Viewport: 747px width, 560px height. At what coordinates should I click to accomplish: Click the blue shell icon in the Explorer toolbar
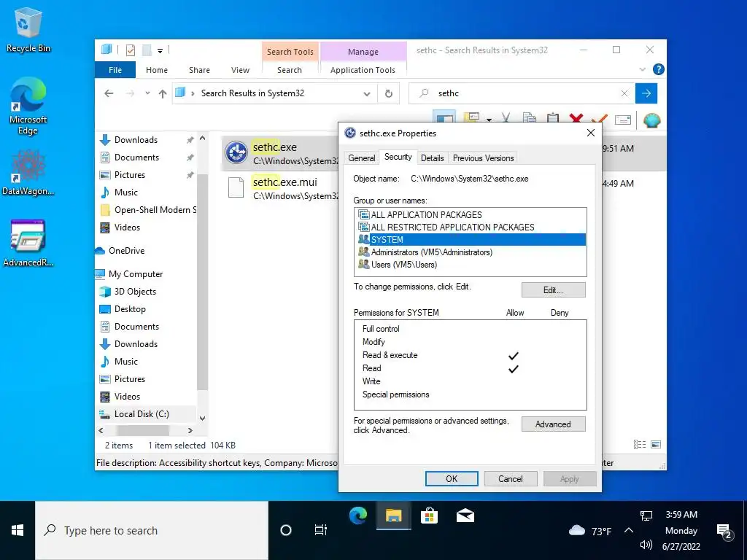coord(651,120)
